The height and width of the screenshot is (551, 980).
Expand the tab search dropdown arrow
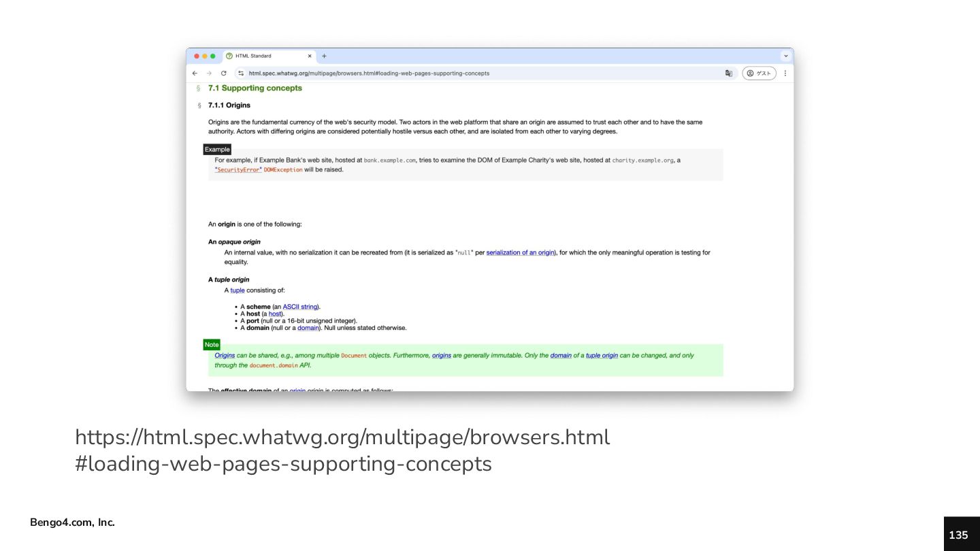click(x=786, y=56)
